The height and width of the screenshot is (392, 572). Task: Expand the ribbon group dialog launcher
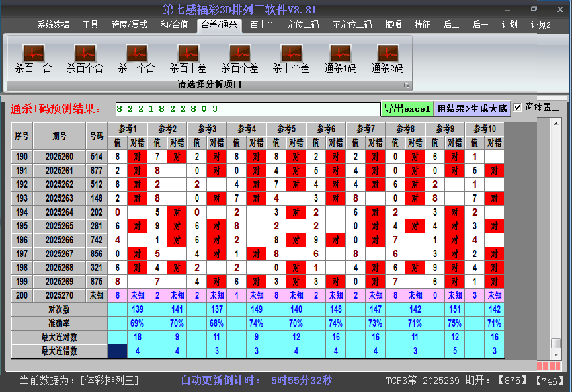[x=407, y=85]
